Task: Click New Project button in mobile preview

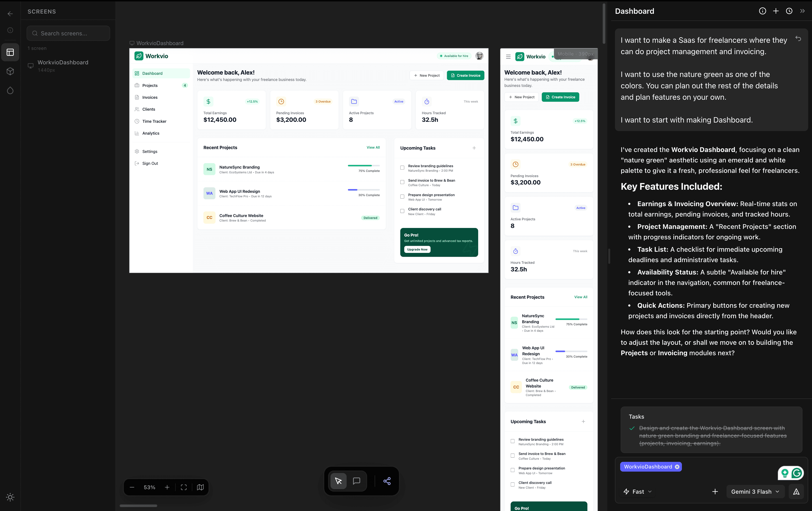Action: [521, 97]
